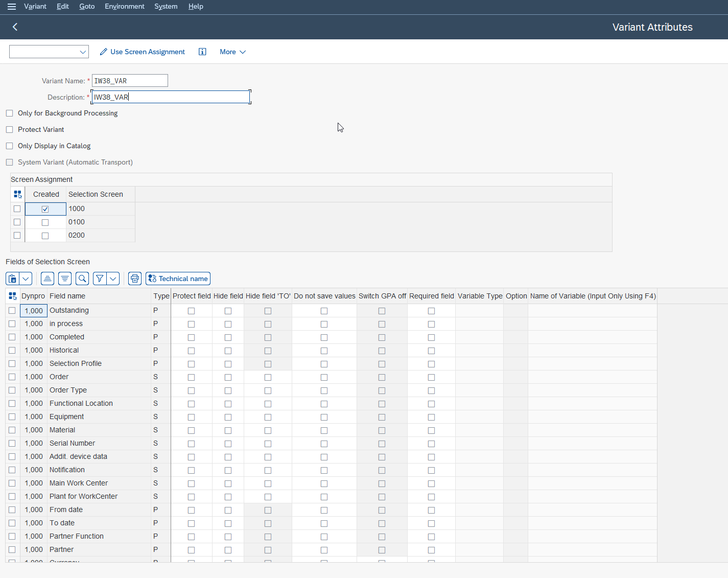728x578 pixels.
Task: Click the 'Functional Location' field name cell
Action: pyautogui.click(x=100, y=403)
